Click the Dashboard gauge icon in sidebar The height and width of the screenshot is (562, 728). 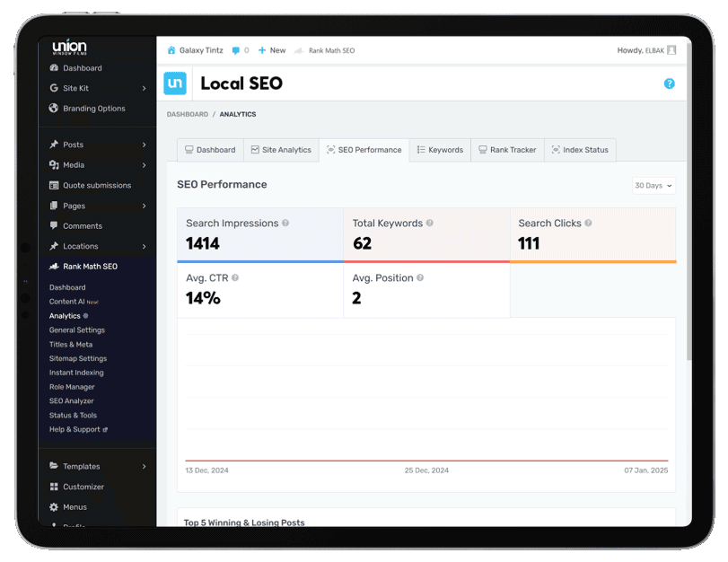pyautogui.click(x=54, y=68)
